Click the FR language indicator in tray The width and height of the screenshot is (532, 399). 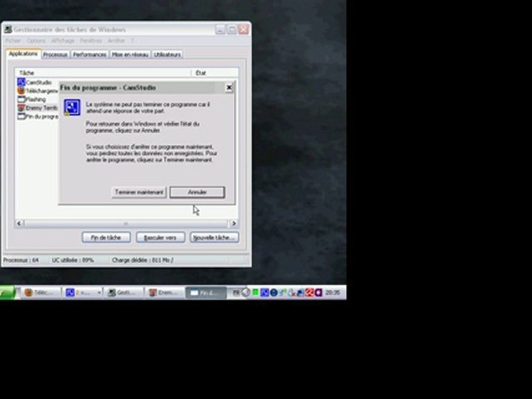pyautogui.click(x=237, y=293)
